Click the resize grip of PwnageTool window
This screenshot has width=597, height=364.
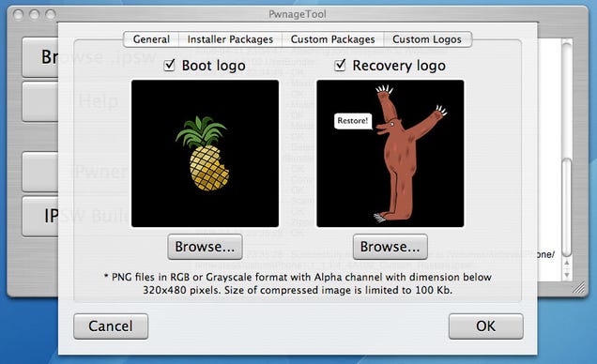(x=579, y=287)
